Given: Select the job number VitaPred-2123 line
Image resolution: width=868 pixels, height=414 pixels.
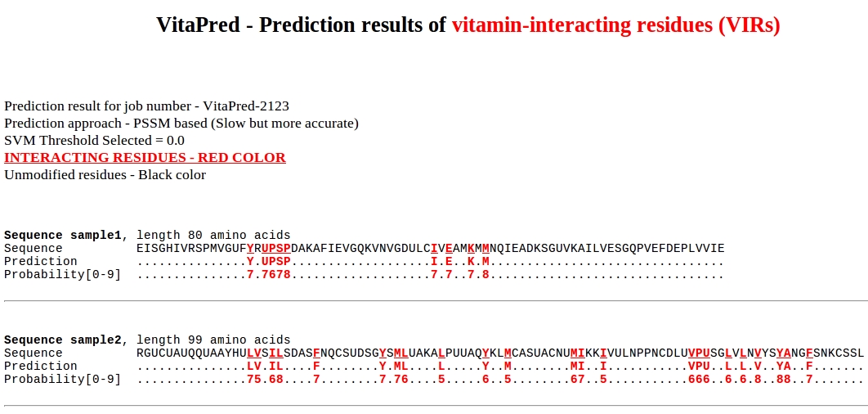Looking at the screenshot, I should (147, 106).
